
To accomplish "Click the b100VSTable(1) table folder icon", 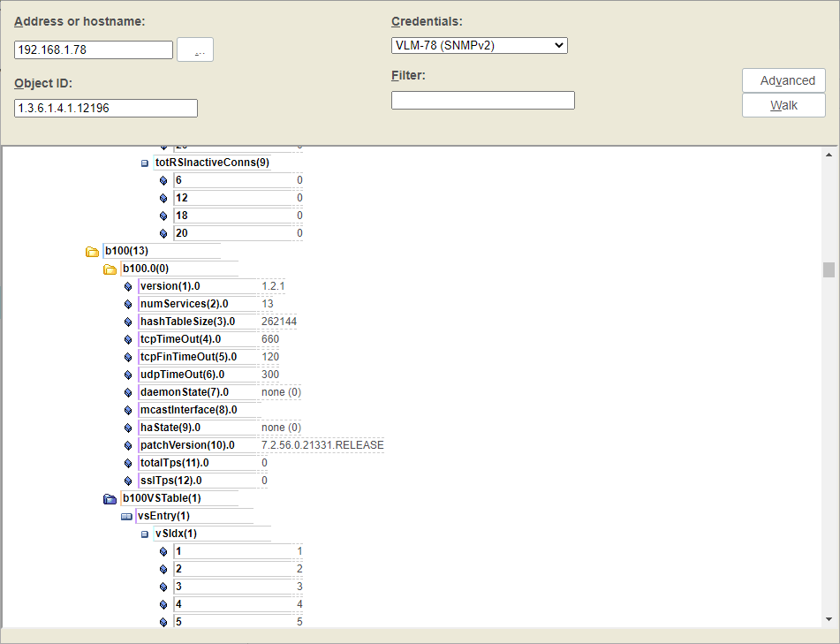I will (x=110, y=499).
